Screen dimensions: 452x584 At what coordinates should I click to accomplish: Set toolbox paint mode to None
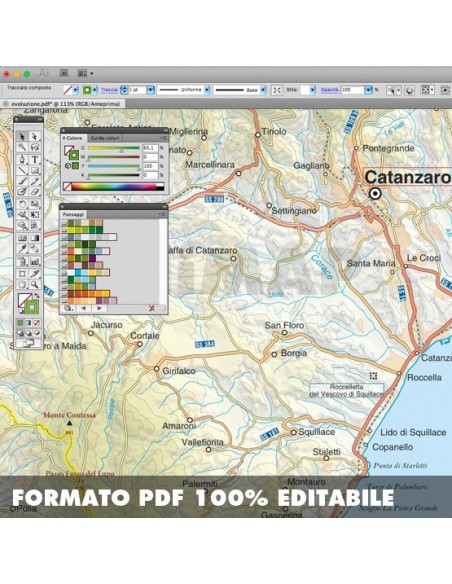point(36,323)
